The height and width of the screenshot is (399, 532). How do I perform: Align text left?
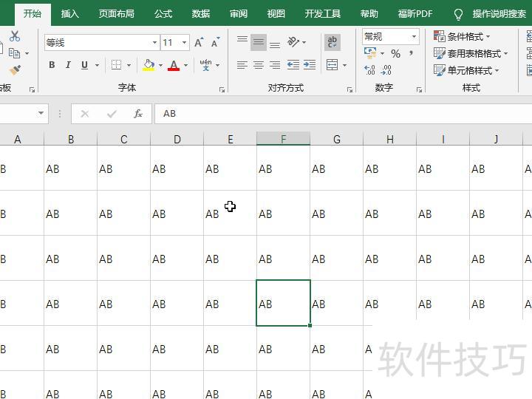(242, 65)
